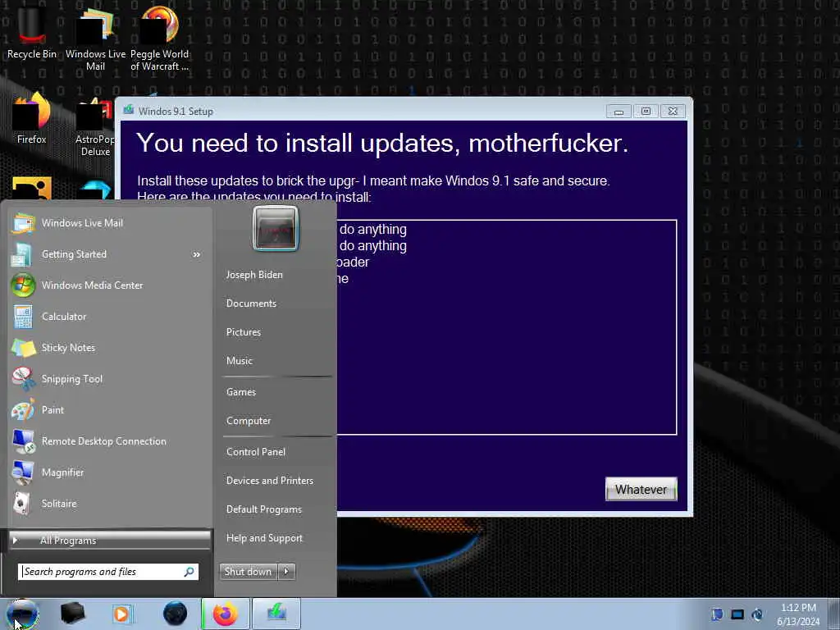Click Remote Desktop Connection icon
The height and width of the screenshot is (630, 840).
coord(23,441)
